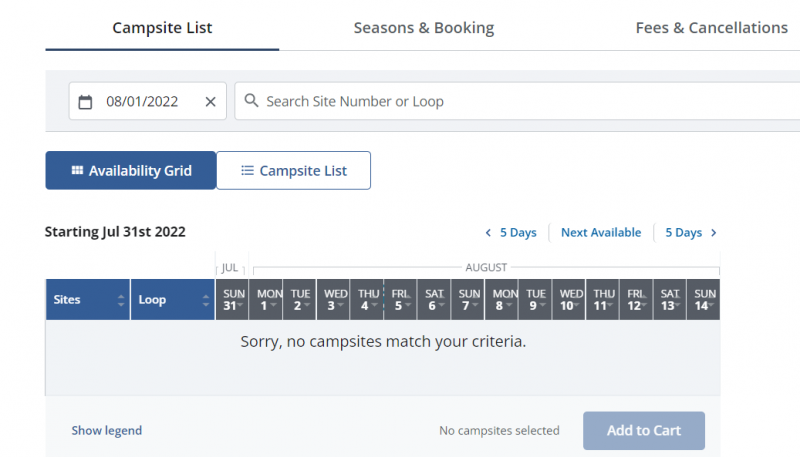Open the Fees & Cancellations tab
This screenshot has height=457, width=800.
[711, 28]
